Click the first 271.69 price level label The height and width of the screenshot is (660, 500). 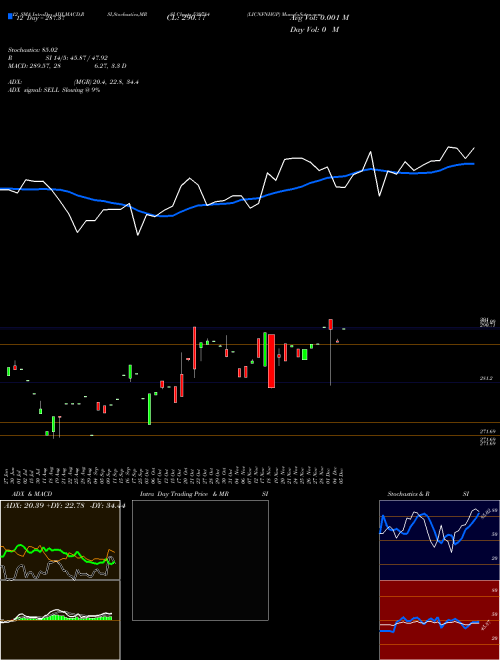tap(487, 431)
